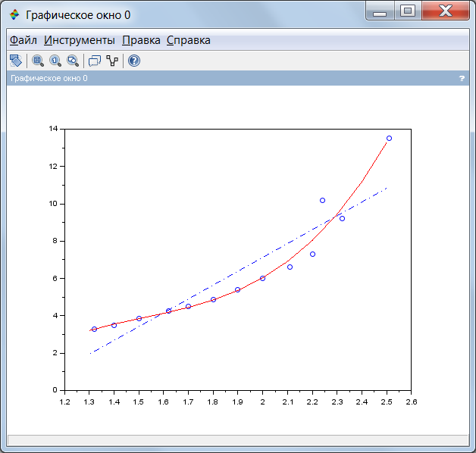The width and height of the screenshot is (476, 453).
Task: Close the graphic window with X
Action: coord(446,11)
